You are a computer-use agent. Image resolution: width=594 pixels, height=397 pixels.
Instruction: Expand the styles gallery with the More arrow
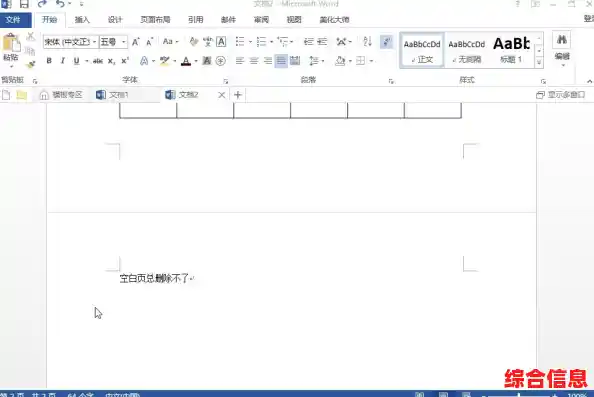point(539,63)
